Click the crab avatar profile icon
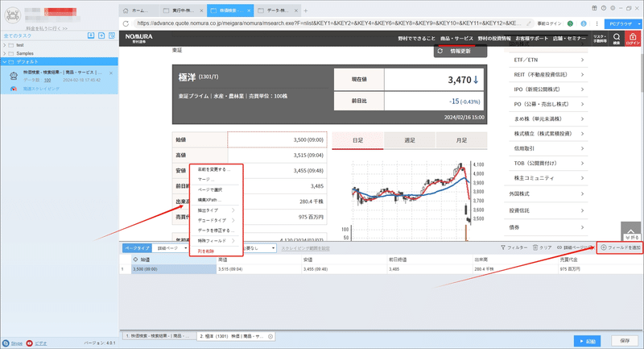This screenshot has width=644, height=349. (12, 15)
